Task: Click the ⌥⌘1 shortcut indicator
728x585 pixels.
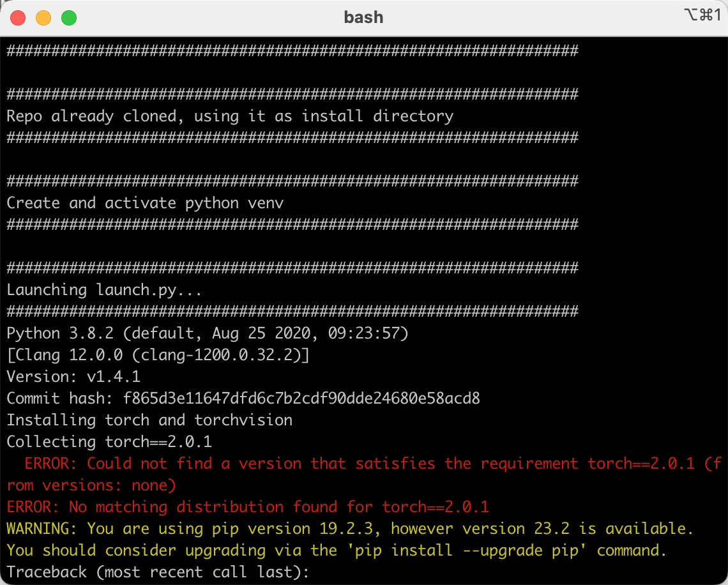Action: click(x=702, y=15)
